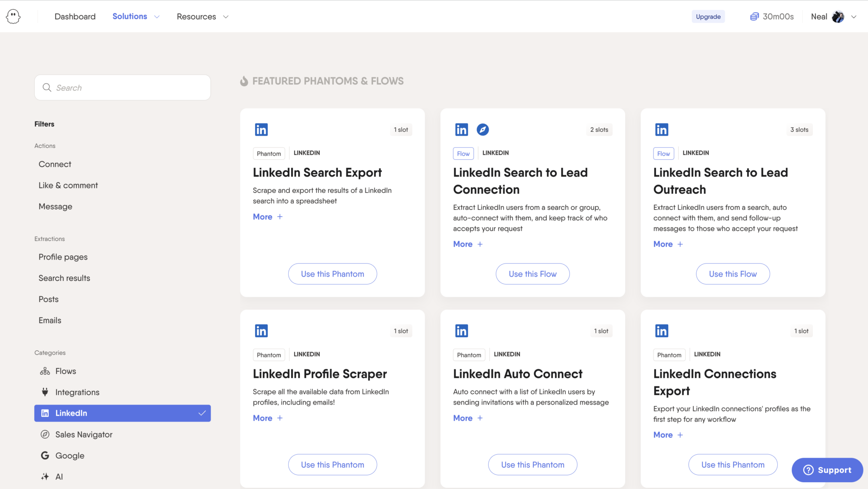Click Use this Phantom for Auto Connect
868x489 pixels.
pyautogui.click(x=533, y=465)
